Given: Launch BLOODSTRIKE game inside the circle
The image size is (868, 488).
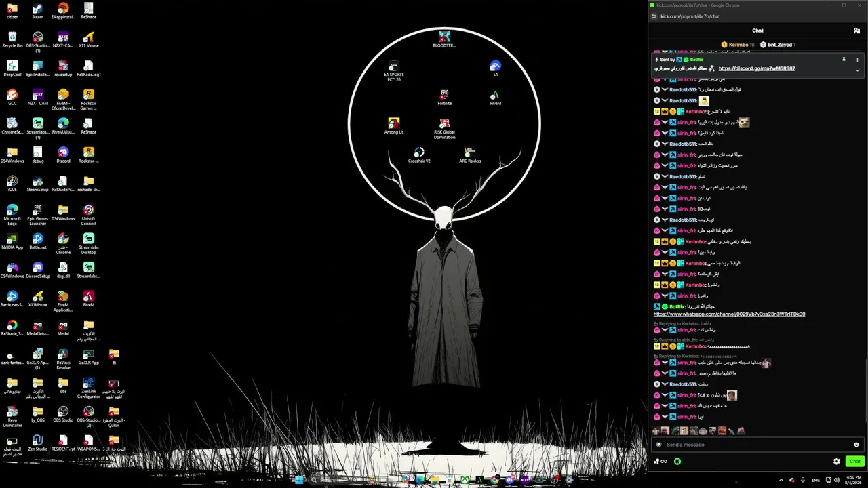Looking at the screenshot, I should tap(444, 39).
